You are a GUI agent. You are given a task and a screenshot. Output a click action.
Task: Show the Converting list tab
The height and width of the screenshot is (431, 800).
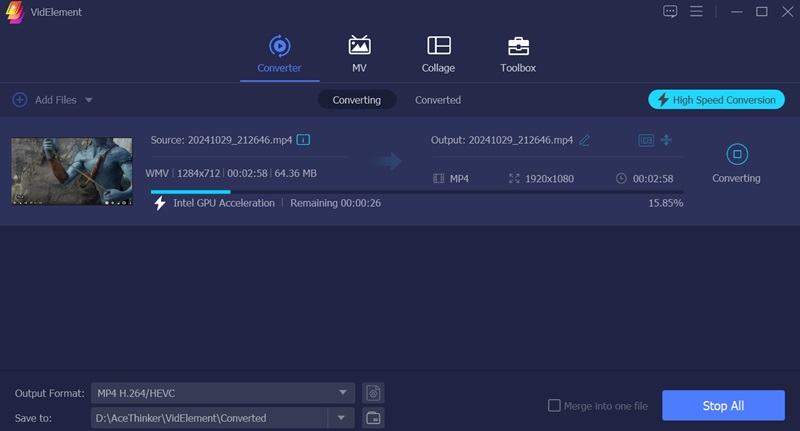click(357, 100)
